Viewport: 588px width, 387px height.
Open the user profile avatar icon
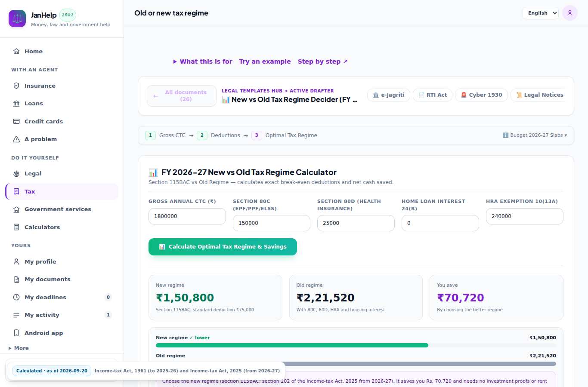[570, 13]
